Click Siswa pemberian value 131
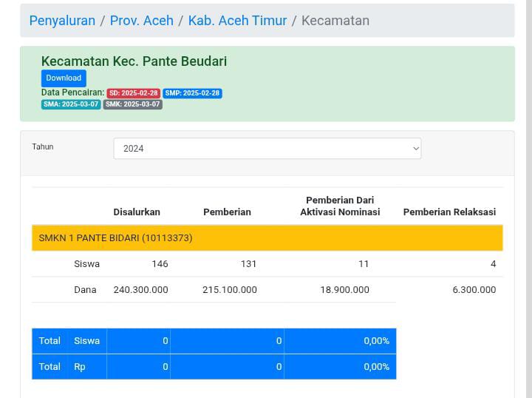Image resolution: width=532 pixels, height=398 pixels. click(x=248, y=264)
